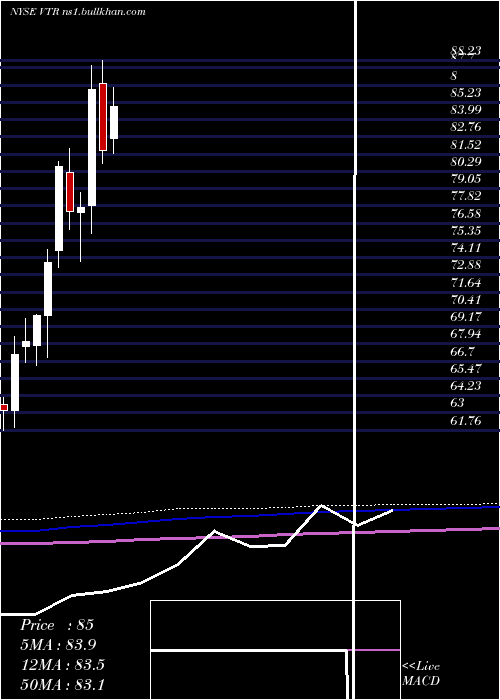Select the 75.35 price axis label

[466, 230]
